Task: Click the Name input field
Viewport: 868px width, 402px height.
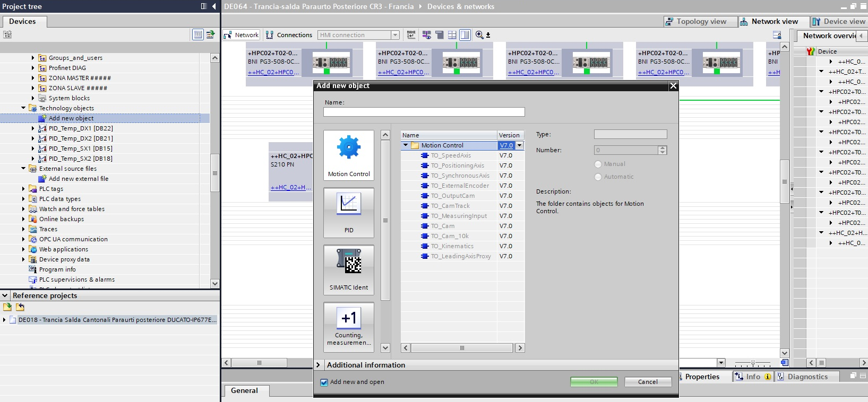Action: pos(424,112)
